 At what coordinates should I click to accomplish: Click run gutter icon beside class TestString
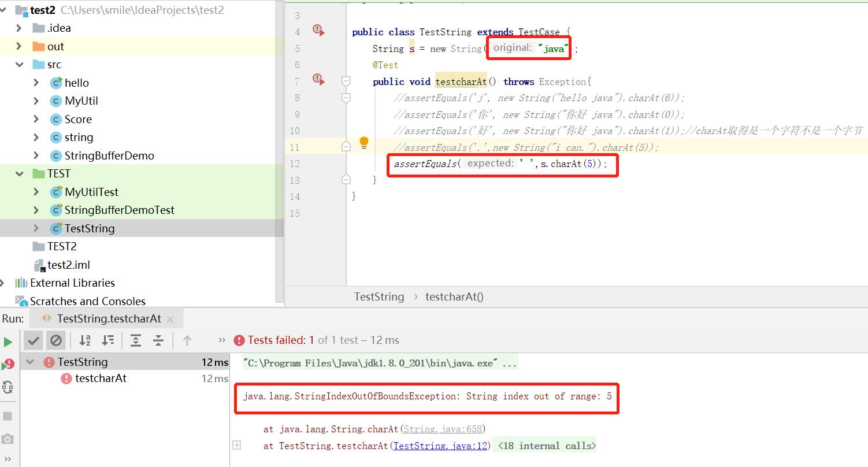318,29
